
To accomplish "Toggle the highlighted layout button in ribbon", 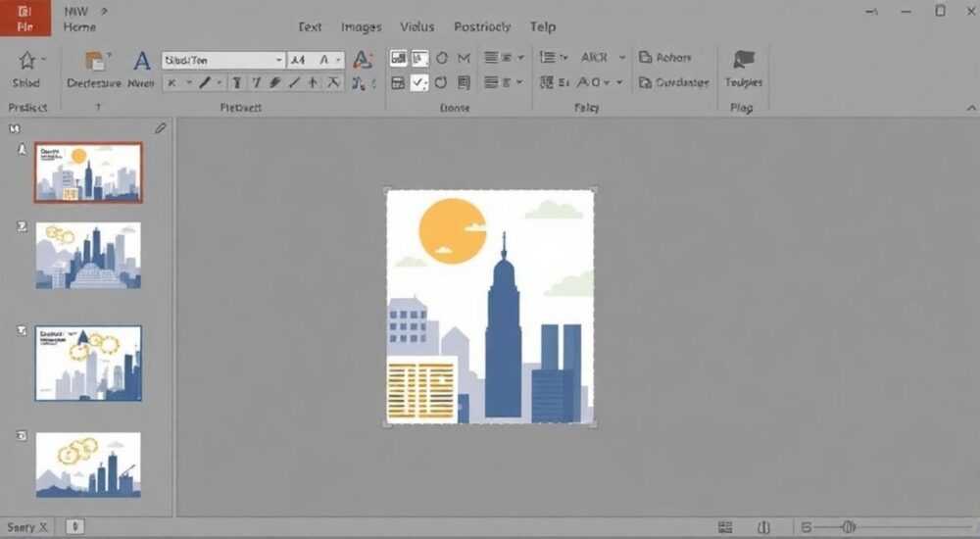I will pos(398,58).
